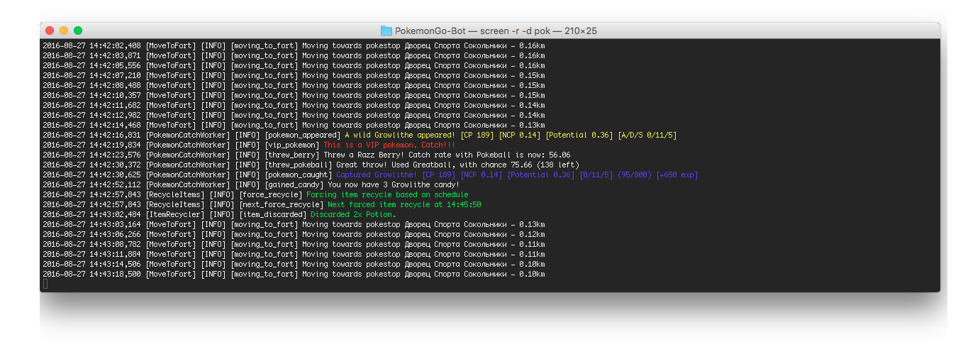Click the [pokemon_caught] event tag

tap(298, 174)
